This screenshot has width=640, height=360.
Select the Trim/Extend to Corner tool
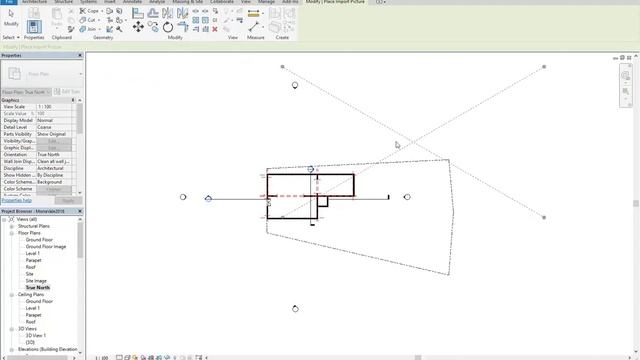pos(182,27)
